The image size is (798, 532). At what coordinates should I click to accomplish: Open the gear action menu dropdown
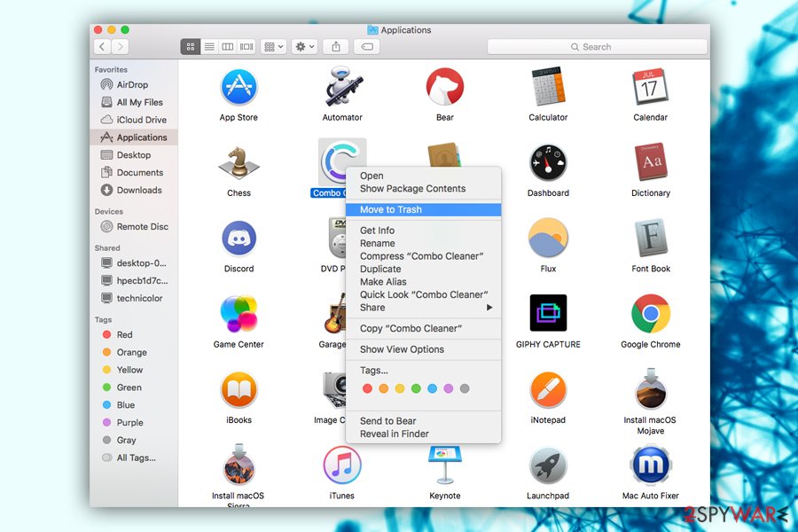click(x=305, y=47)
